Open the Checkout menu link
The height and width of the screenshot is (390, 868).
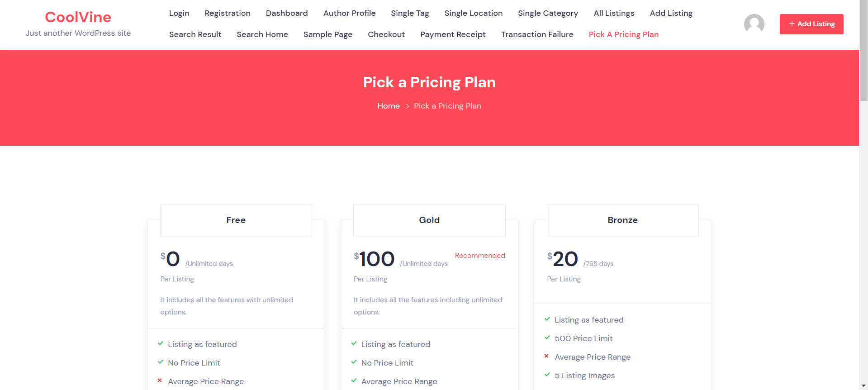point(386,34)
